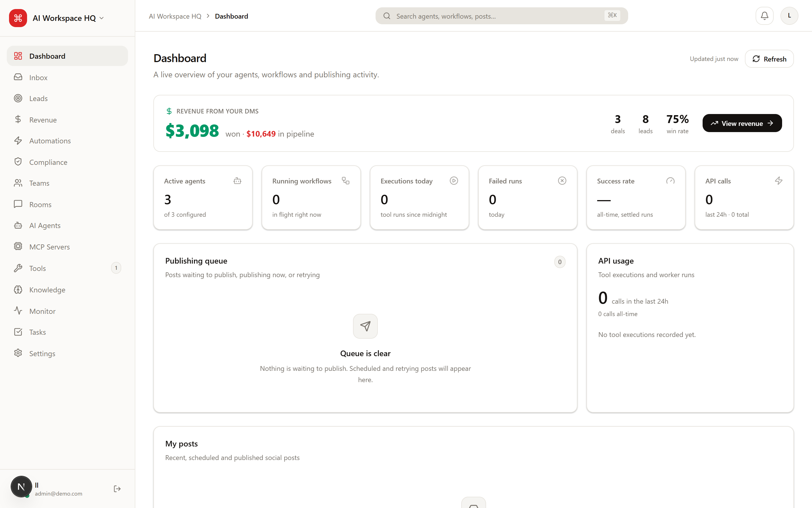This screenshot has width=812, height=508.
Task: Click the Active agents robot icon
Action: point(238,181)
